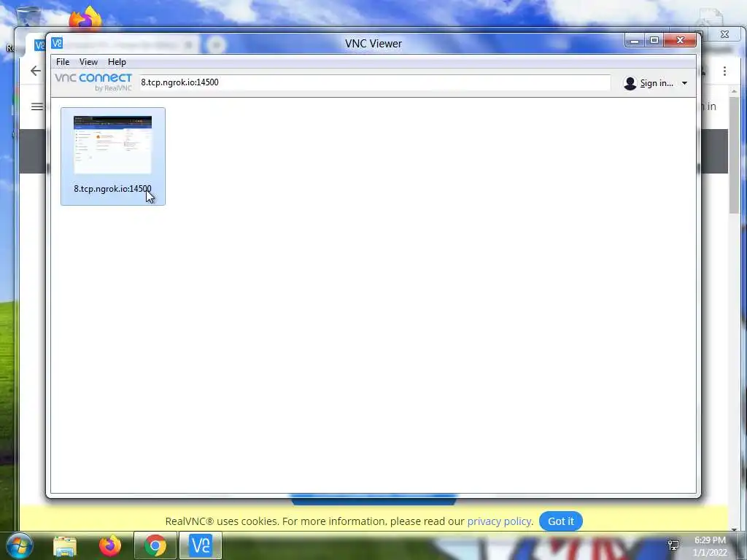
Task: Click the Firefox desktop shortcut icon
Action: tap(85, 18)
